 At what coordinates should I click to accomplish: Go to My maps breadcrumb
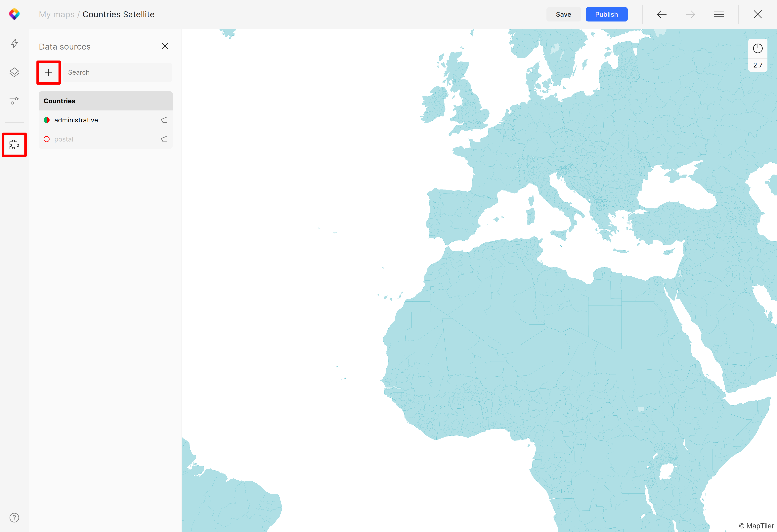(57, 14)
